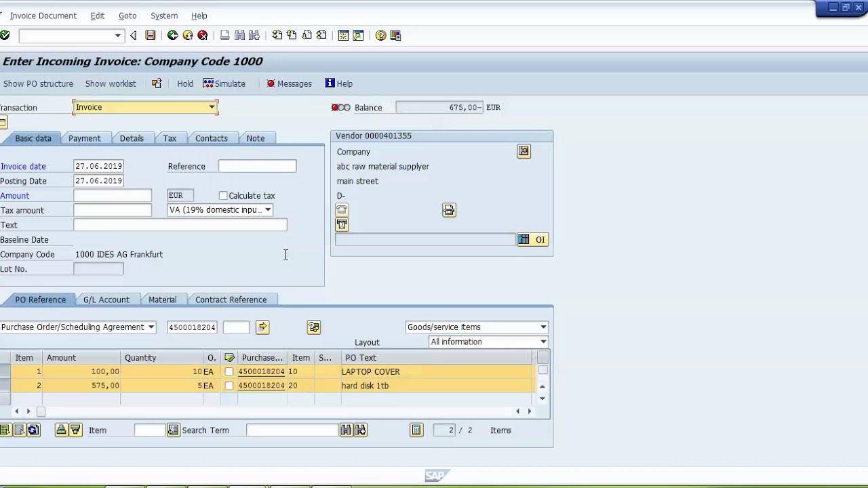Click the application toolbar Help button
The image size is (868, 488).
338,83
